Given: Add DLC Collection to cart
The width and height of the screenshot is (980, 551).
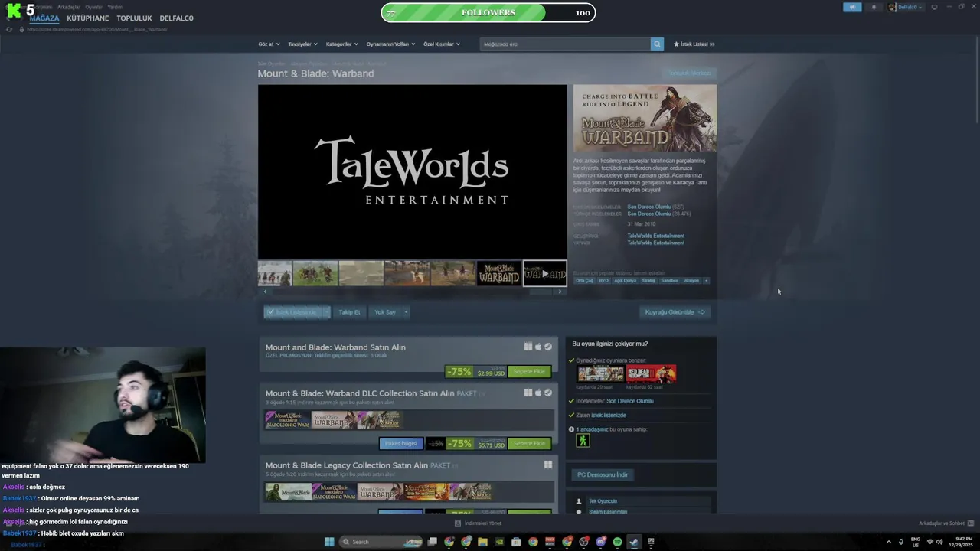Looking at the screenshot, I should (529, 444).
